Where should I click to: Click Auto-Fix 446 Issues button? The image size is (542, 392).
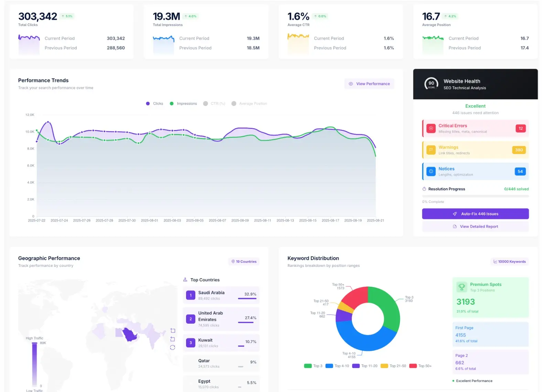coord(475,214)
